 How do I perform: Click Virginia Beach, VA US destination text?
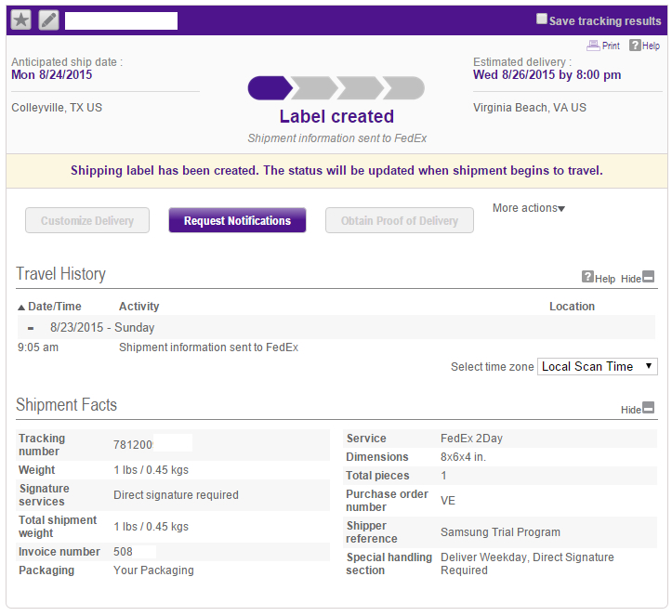tap(529, 107)
